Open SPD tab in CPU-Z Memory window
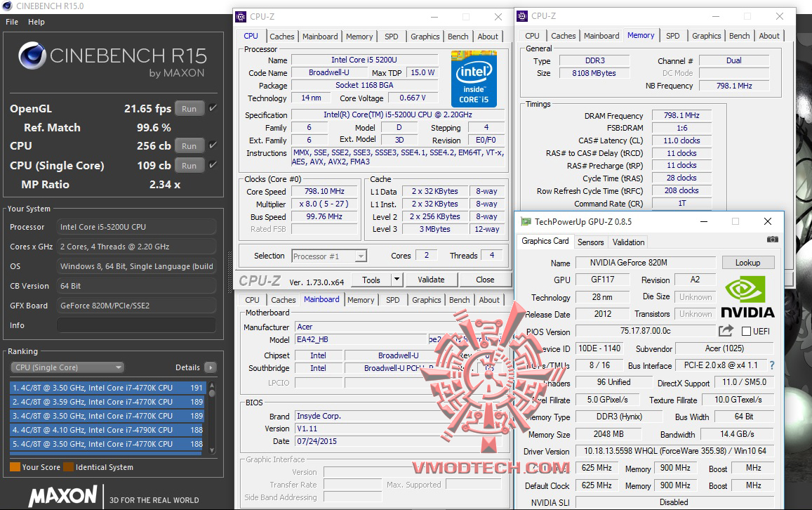Image resolution: width=812 pixels, height=510 pixels. click(x=673, y=36)
